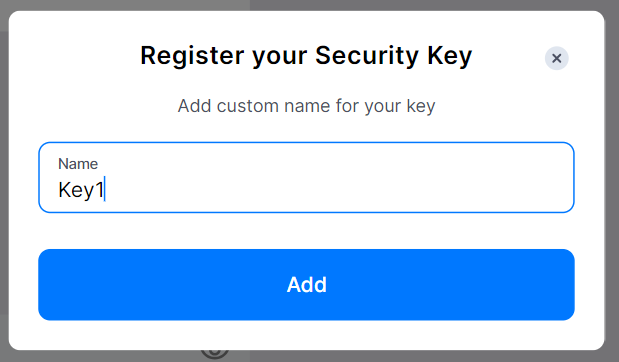Click the Name label inside the field
The image size is (619, 362).
tap(78, 164)
